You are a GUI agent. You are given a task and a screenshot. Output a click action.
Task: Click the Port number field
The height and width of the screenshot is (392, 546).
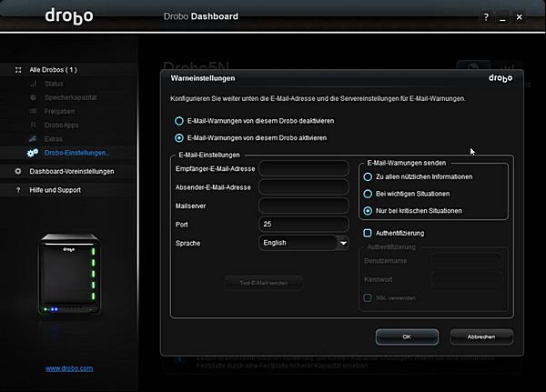(304, 224)
